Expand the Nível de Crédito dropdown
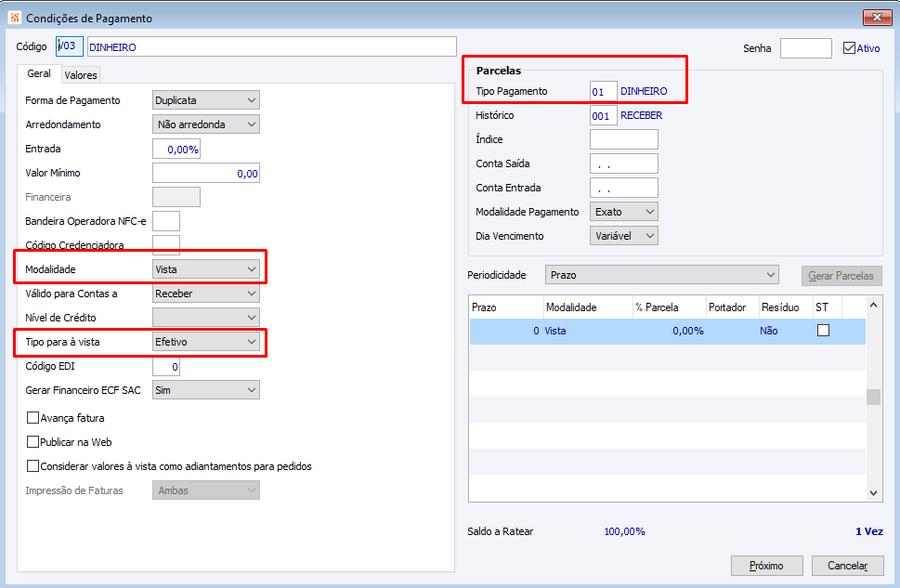 pos(206,318)
